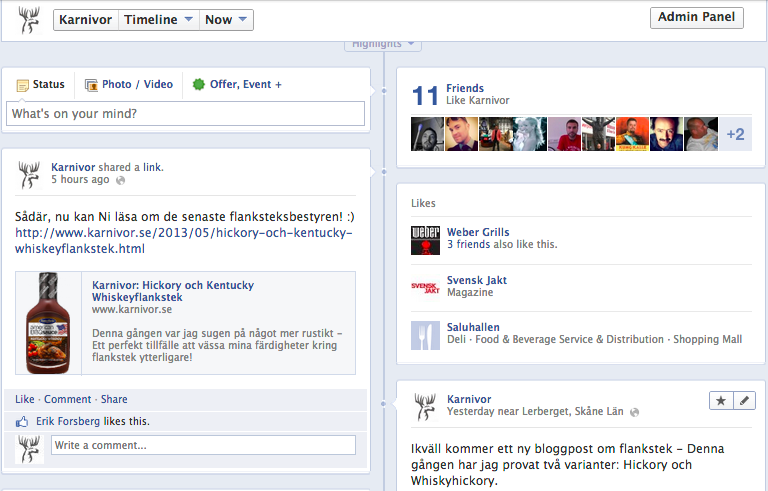Expand the Highlights filter dropdown
Screen dimensions: 768x491
(x=383, y=45)
